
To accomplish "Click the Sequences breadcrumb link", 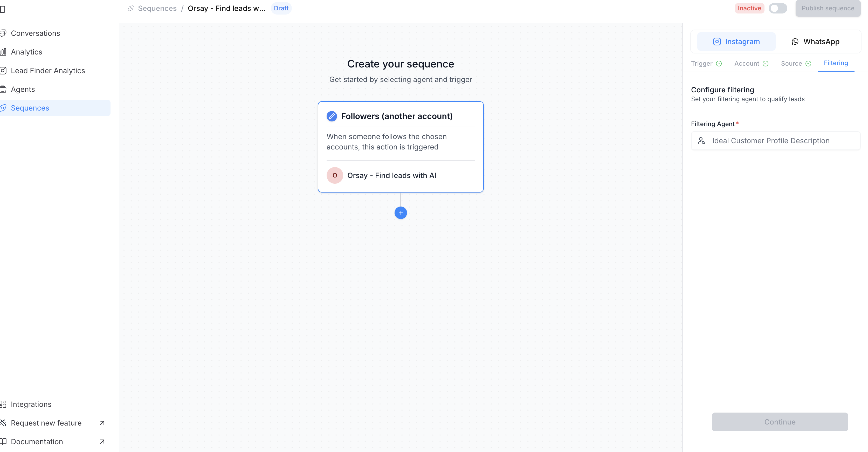I will click(x=157, y=8).
